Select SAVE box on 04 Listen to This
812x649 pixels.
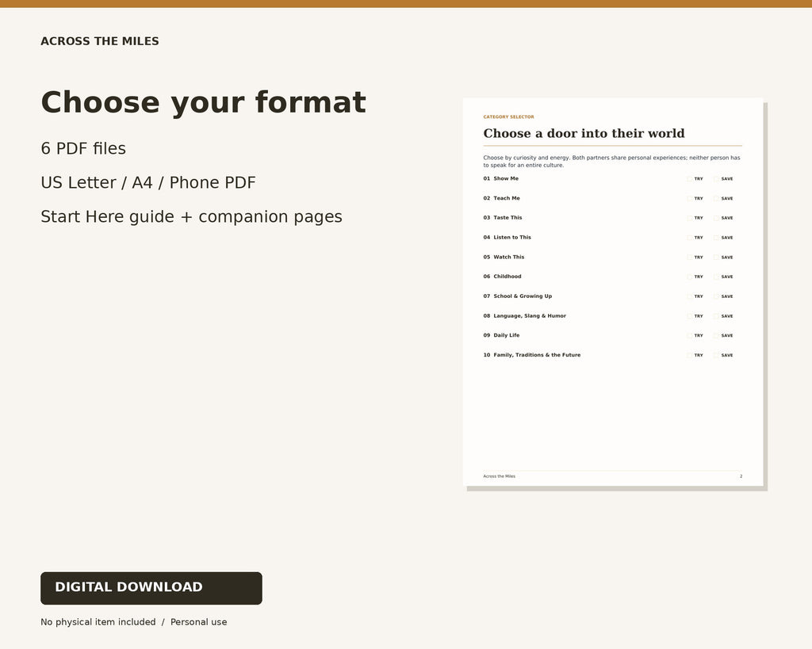pyautogui.click(x=717, y=238)
